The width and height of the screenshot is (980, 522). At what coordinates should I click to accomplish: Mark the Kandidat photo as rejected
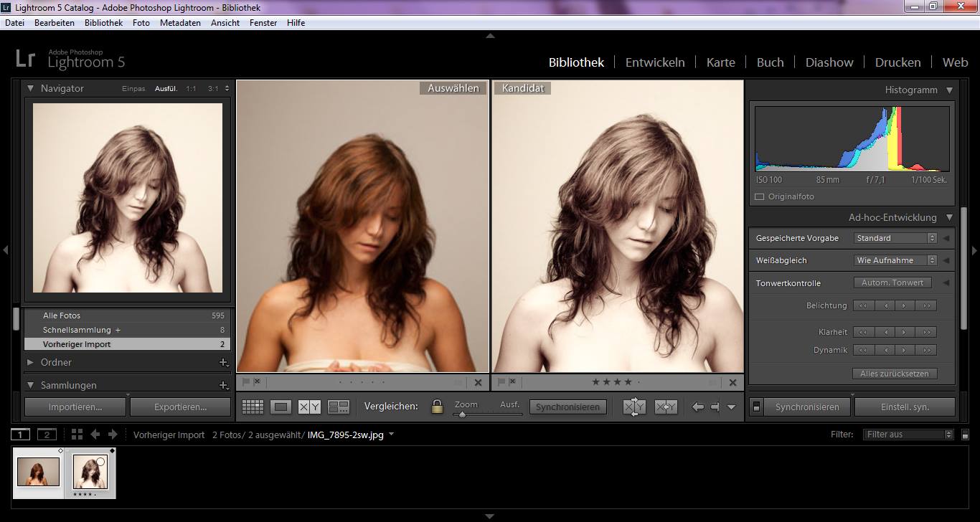(x=512, y=382)
